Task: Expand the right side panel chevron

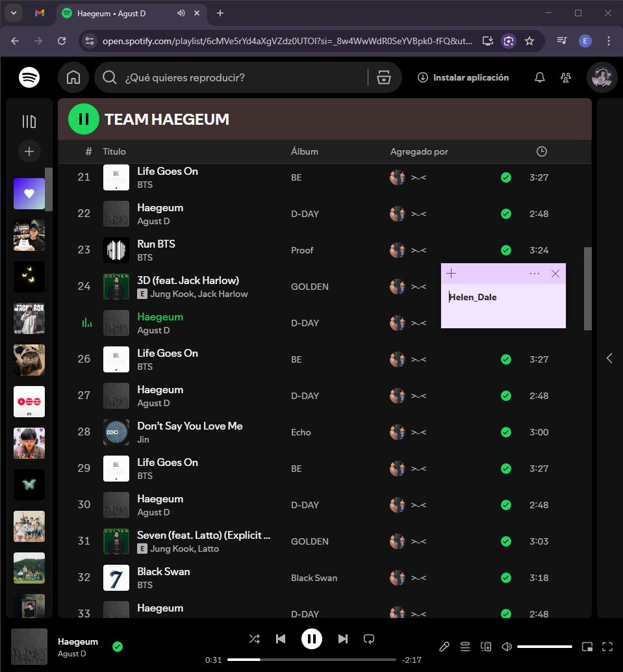Action: 609,358
